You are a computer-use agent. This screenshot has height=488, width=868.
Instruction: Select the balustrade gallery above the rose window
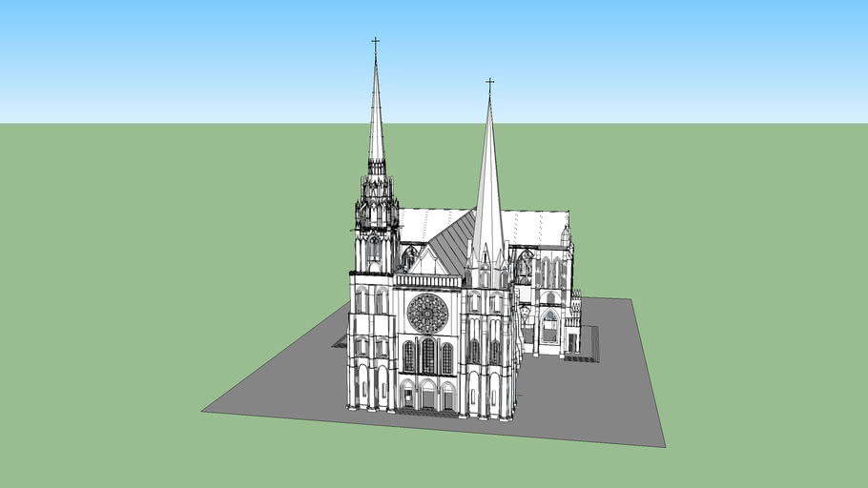pyautogui.click(x=427, y=281)
